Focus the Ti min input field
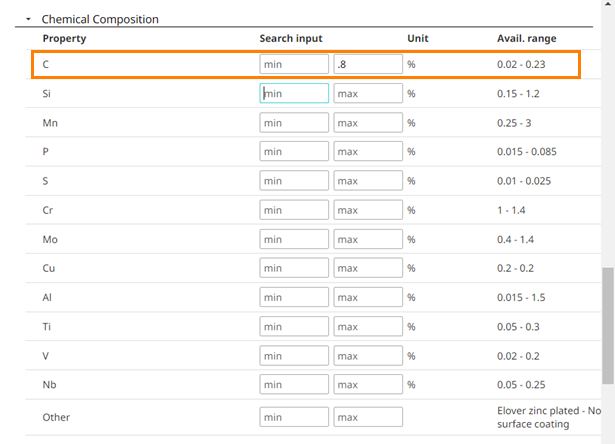Viewport: 615px width, 444px height. tap(293, 327)
